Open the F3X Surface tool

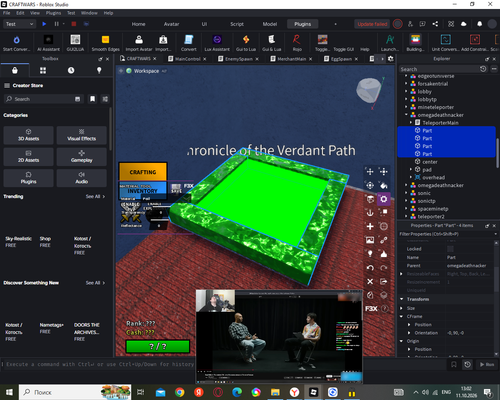tap(370, 199)
